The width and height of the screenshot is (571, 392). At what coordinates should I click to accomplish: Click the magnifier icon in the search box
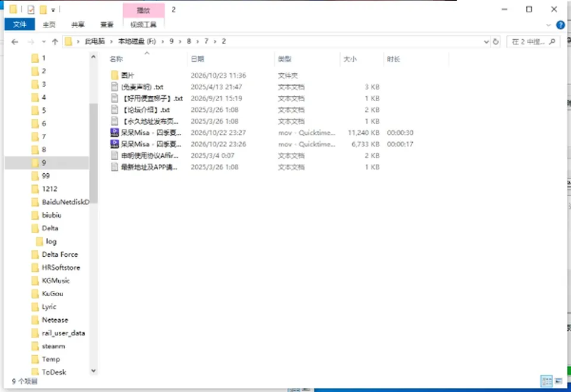point(552,42)
